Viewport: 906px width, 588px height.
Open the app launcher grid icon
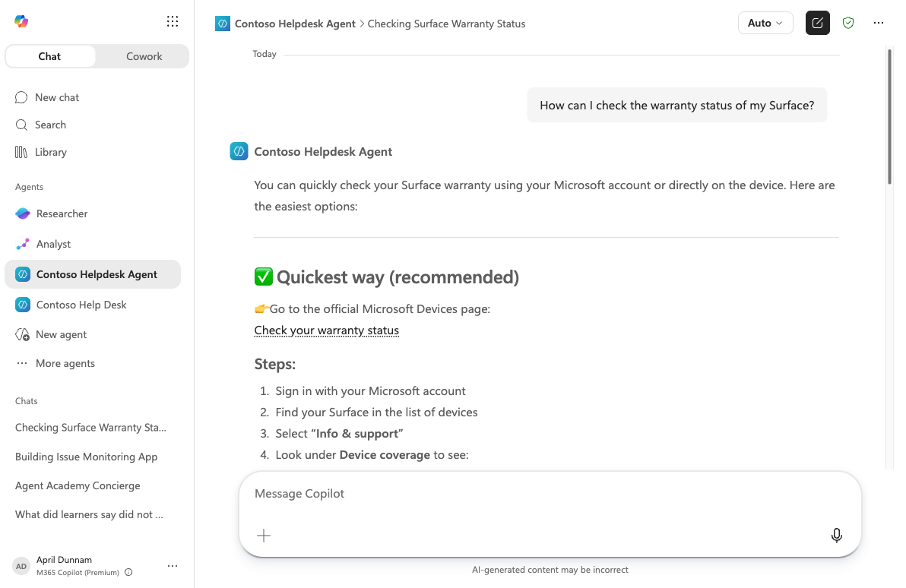tap(173, 21)
